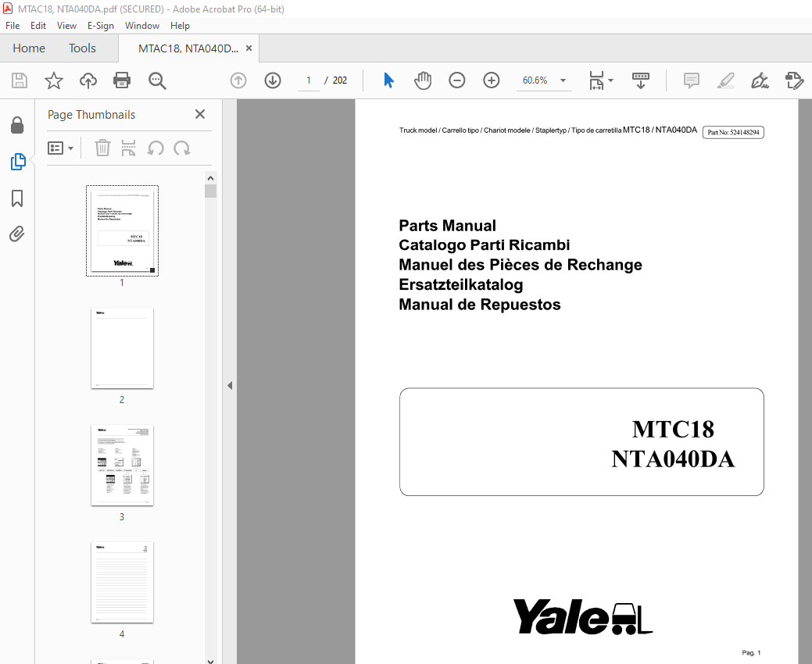Expand the page fit options arrow
This screenshot has height=664, width=812.
point(611,80)
